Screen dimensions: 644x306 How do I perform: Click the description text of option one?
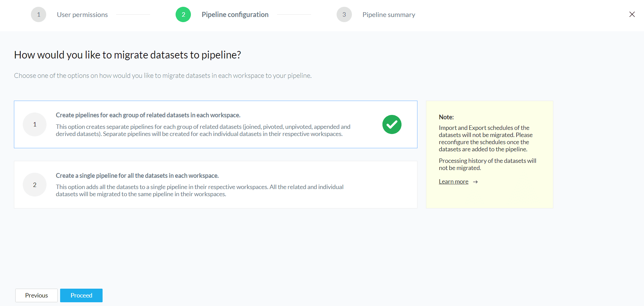point(203,130)
